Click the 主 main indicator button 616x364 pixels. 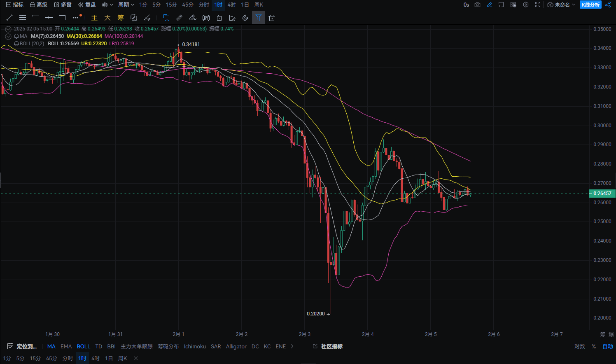point(94,18)
